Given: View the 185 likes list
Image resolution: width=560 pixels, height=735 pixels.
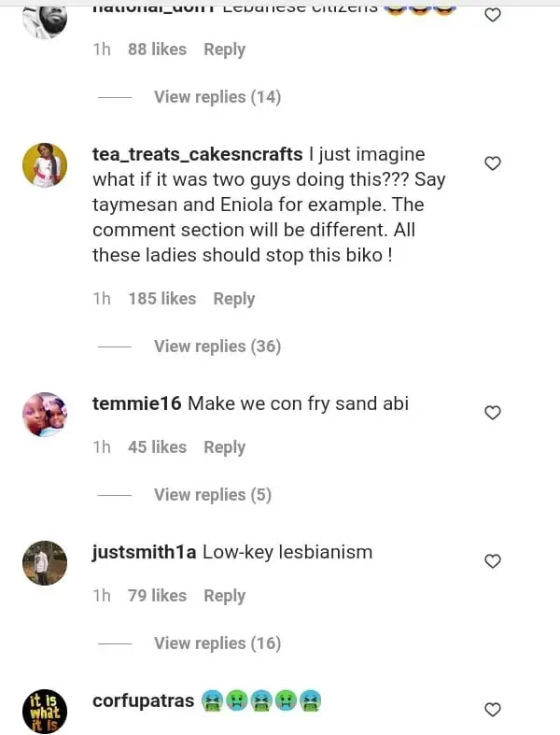Looking at the screenshot, I should [x=162, y=299].
